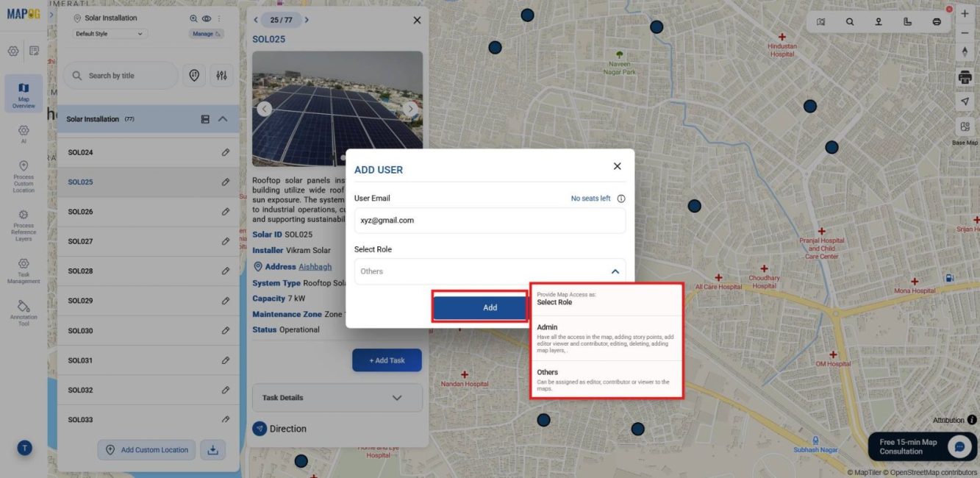Toggle layer visibility with the eye icon
980x478 pixels.
207,17
